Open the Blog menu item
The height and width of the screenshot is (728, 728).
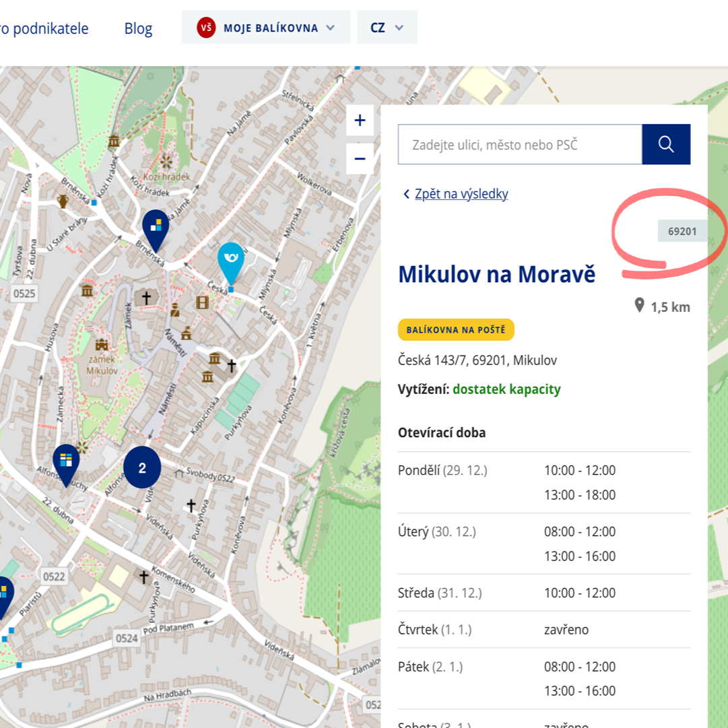point(138,28)
